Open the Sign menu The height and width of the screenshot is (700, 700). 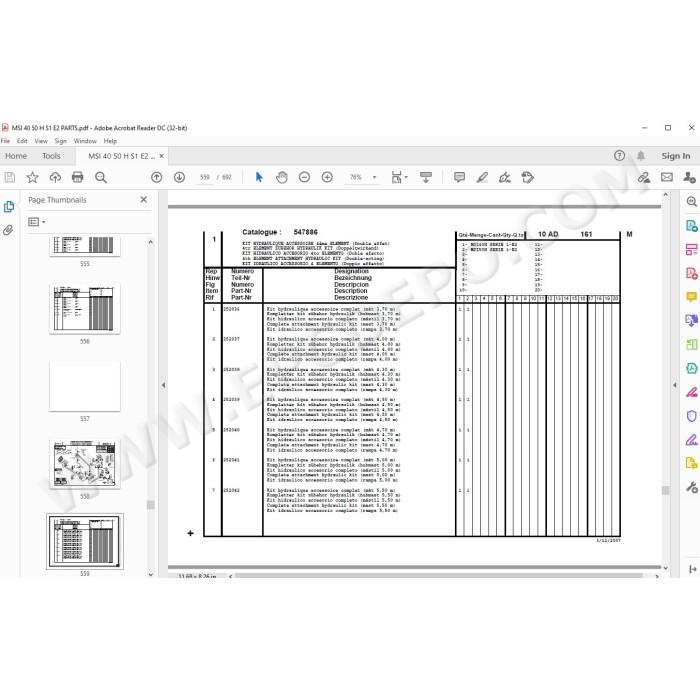click(x=60, y=141)
